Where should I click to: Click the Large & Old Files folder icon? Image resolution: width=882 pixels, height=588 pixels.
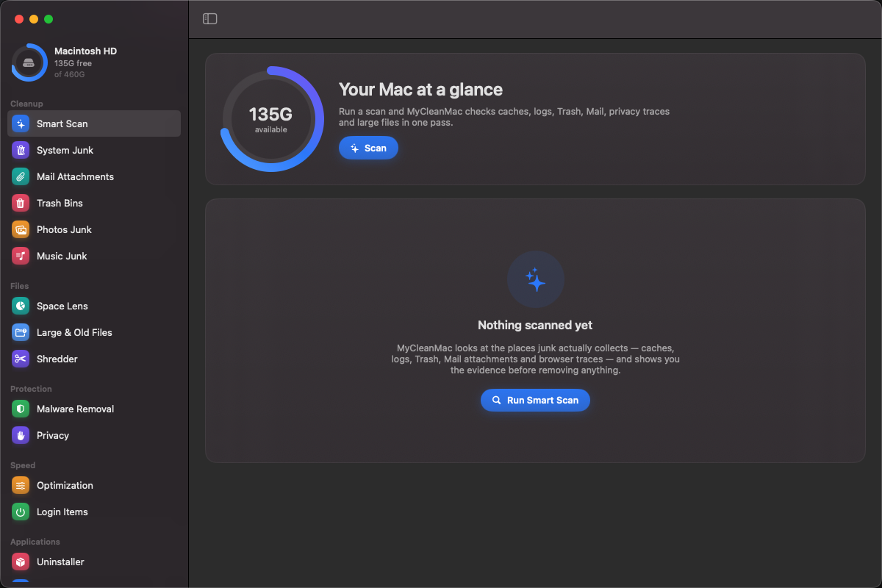click(21, 332)
